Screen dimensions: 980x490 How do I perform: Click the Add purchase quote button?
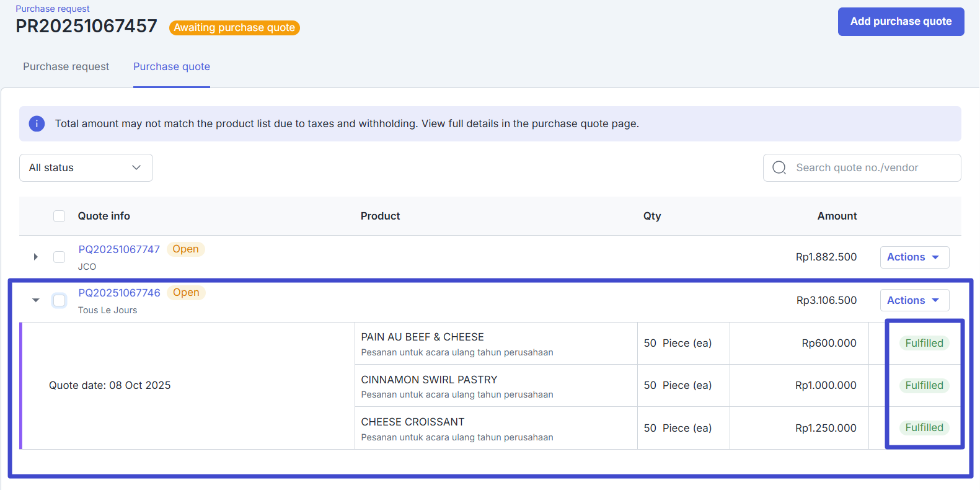coord(901,22)
